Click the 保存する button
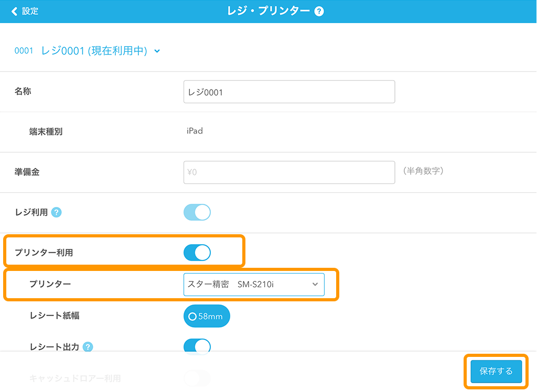Image resolution: width=537 pixels, height=392 pixels. (x=496, y=371)
